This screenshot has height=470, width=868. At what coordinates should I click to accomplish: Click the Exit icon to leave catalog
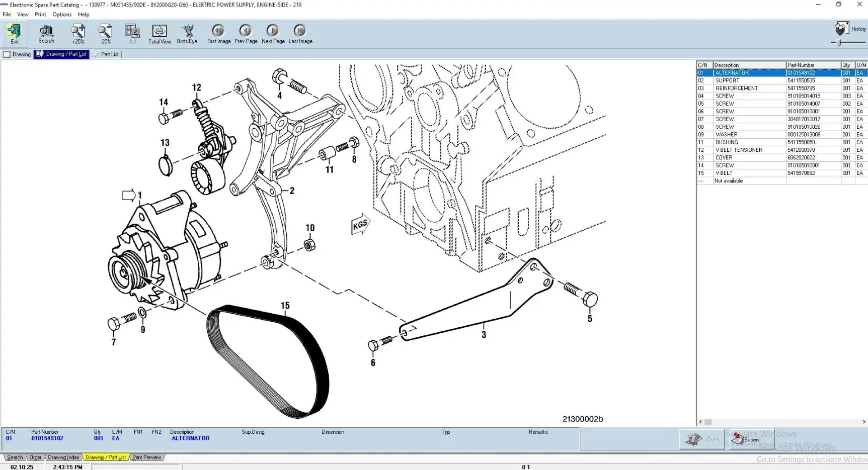14,33
